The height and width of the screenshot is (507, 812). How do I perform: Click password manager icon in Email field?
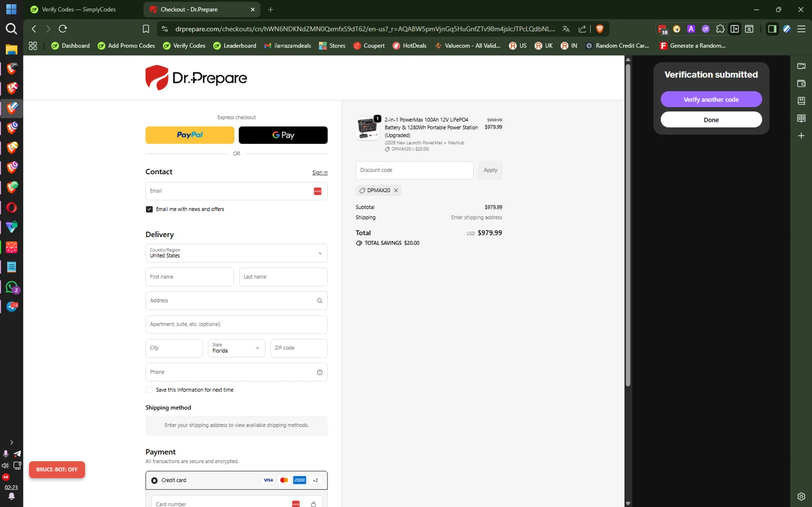[318, 191]
